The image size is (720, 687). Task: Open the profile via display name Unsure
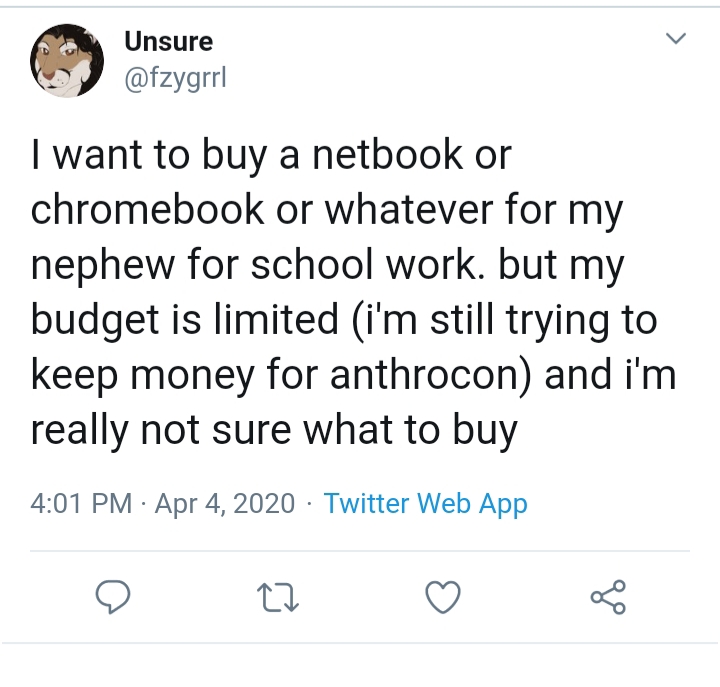169,42
